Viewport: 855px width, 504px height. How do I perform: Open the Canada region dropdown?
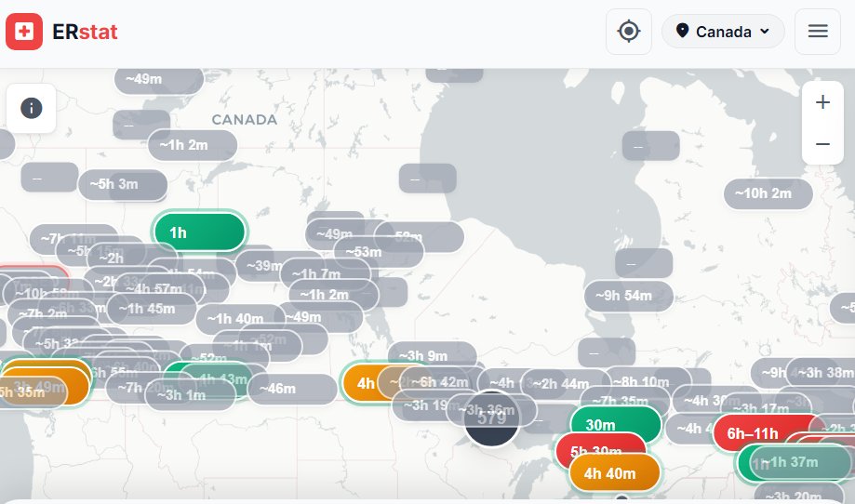[723, 31]
